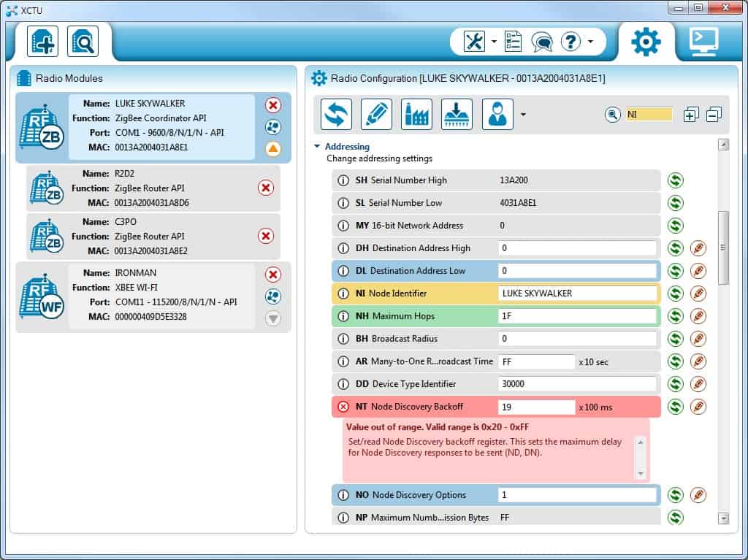
Task: Write NO Node Discovery Options setting
Action: tap(698, 494)
